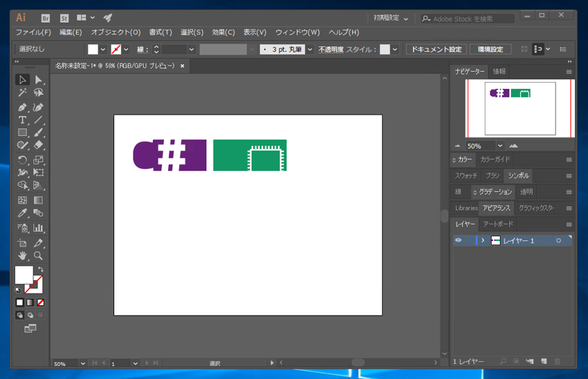Image resolution: width=588 pixels, height=379 pixels.
Task: Select the Rotate tool
Action: click(23, 160)
